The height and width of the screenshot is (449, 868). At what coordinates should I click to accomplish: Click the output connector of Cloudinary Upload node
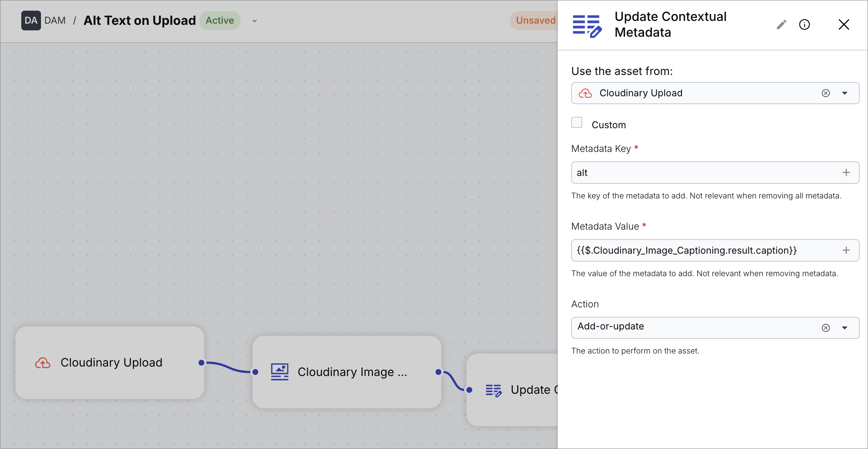[201, 363]
